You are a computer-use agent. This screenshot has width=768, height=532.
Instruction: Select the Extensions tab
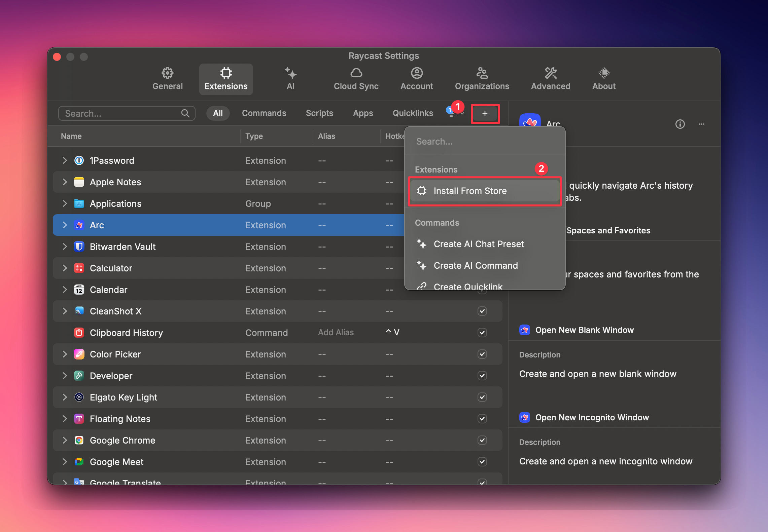pyautogui.click(x=226, y=79)
